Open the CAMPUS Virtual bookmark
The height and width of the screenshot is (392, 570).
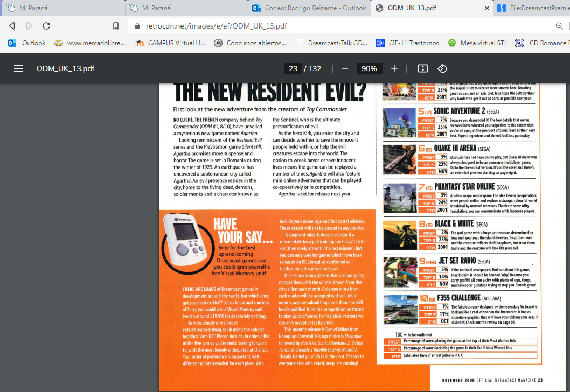[x=170, y=43]
